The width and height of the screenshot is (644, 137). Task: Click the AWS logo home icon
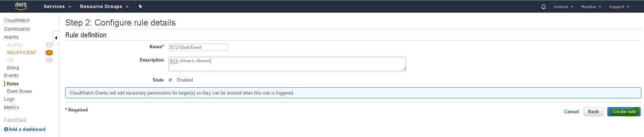coord(21,6)
